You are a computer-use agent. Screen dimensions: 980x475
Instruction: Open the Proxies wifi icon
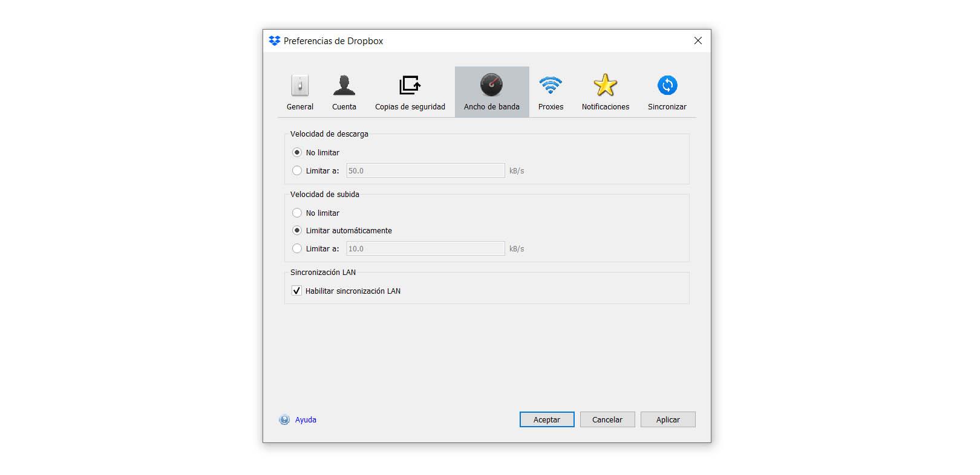550,85
